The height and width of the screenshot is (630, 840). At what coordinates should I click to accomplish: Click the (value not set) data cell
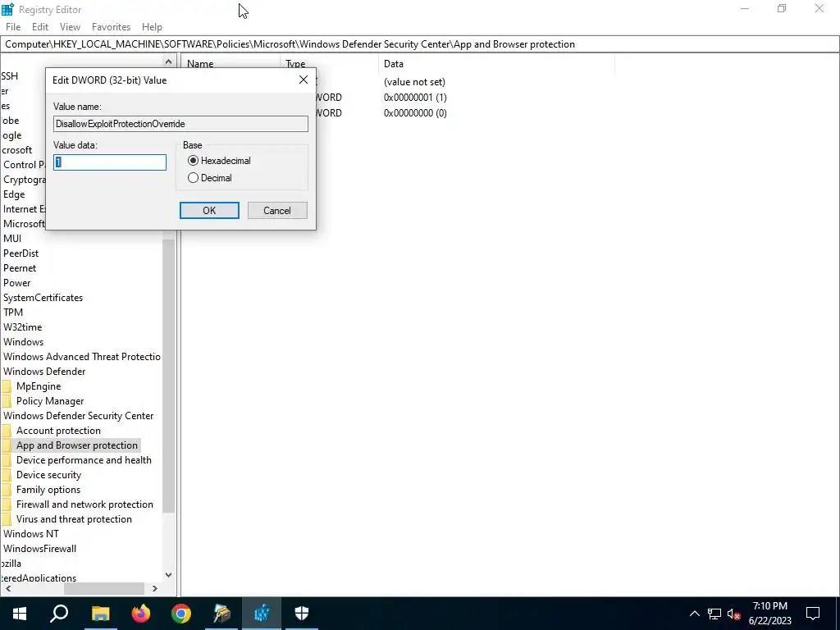point(414,82)
